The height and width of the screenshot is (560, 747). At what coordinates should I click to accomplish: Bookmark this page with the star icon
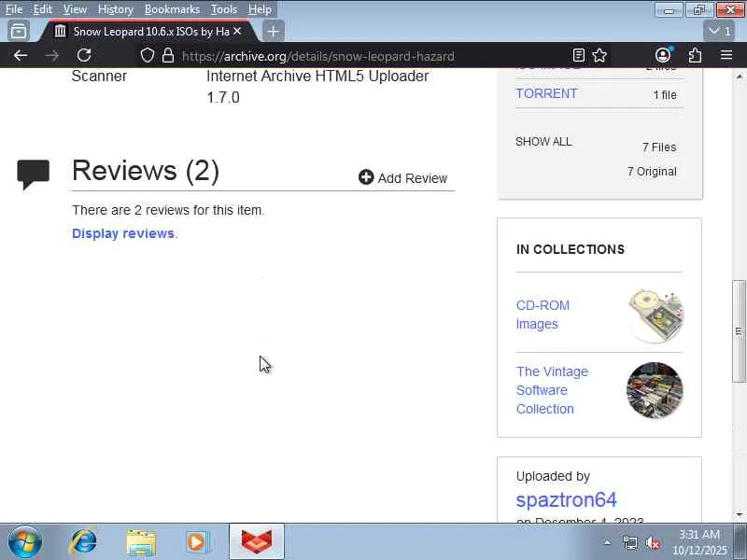pos(599,56)
